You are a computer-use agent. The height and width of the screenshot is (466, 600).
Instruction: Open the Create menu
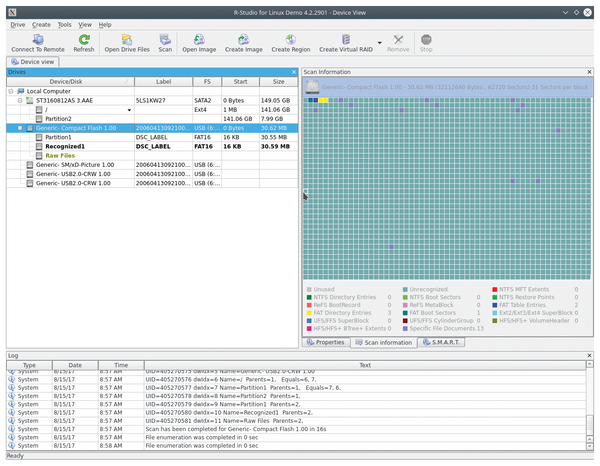coord(41,25)
